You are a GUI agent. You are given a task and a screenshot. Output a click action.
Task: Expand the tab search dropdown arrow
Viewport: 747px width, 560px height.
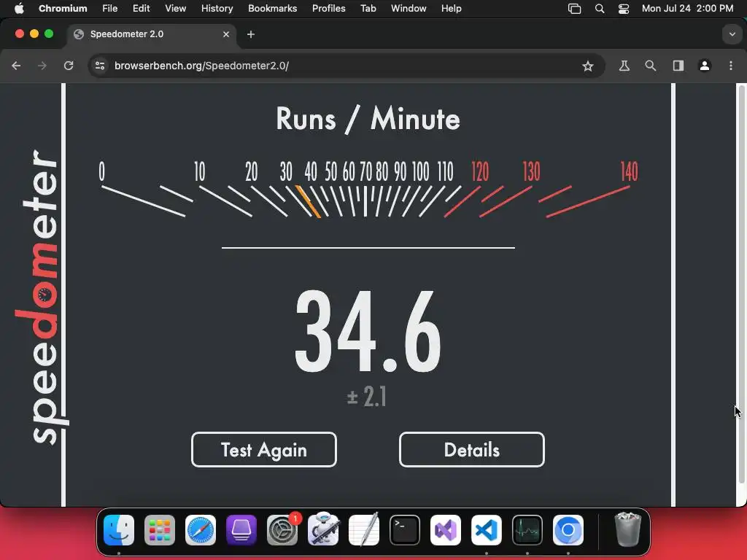[732, 34]
